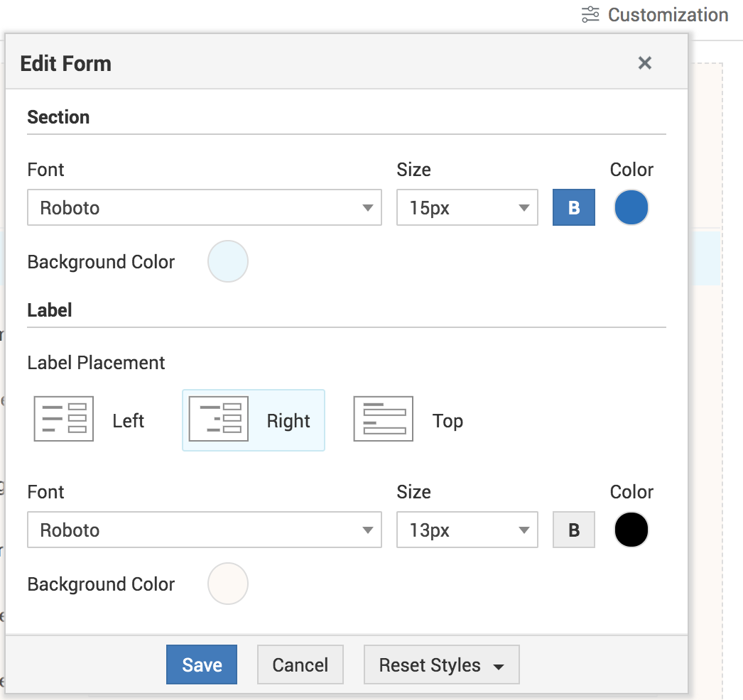Pick the black Label font color
This screenshot has height=700, width=743.
pos(631,530)
